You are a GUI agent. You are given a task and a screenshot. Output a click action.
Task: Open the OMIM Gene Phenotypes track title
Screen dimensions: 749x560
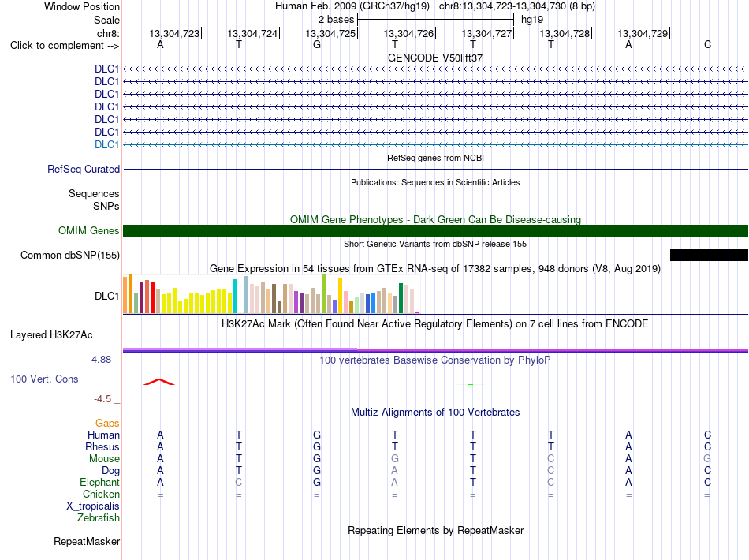[x=435, y=220]
